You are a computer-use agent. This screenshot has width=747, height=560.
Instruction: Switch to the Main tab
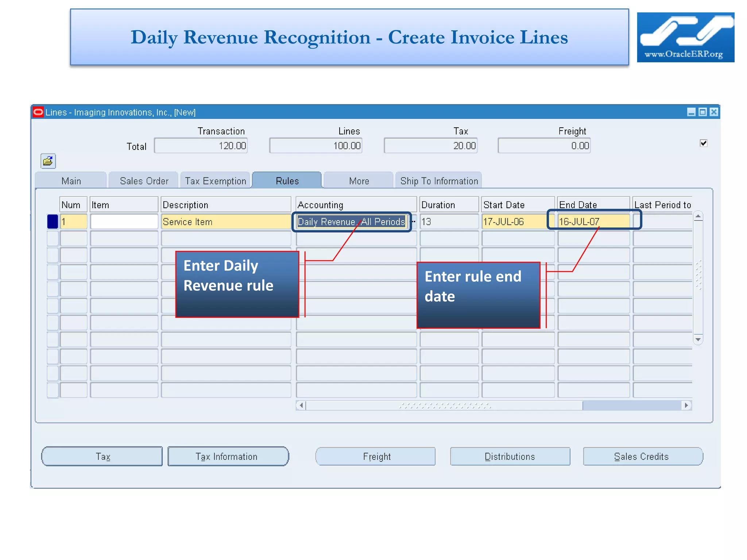coord(71,181)
